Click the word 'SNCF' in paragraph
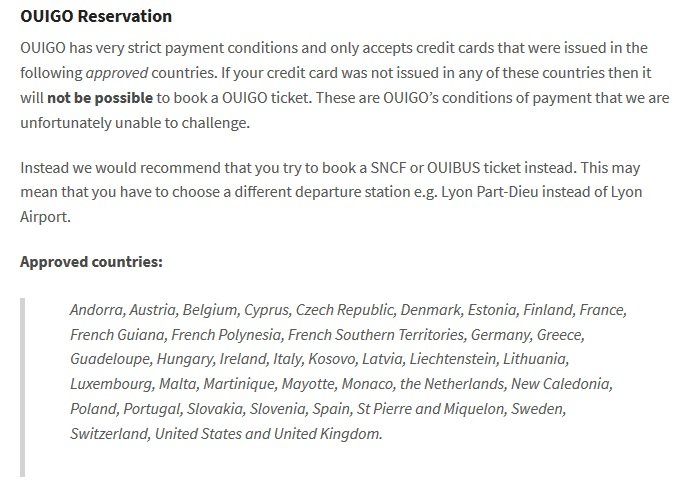The image size is (687, 492). 388,168
